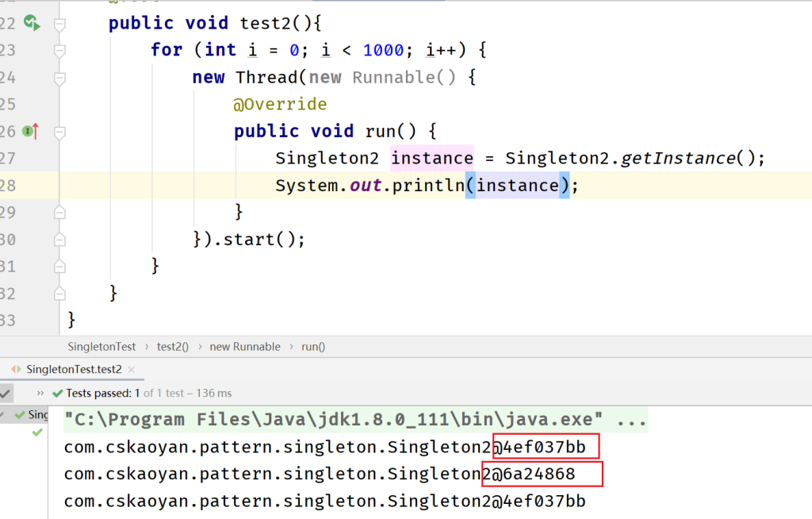This screenshot has width=812, height=519.
Task: Select test2() in the breadcrumb bar
Action: pyautogui.click(x=172, y=346)
